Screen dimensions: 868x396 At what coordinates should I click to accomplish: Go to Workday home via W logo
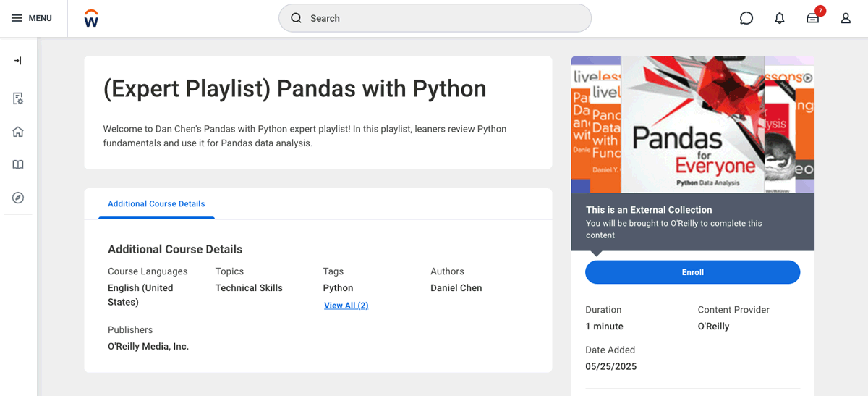click(x=91, y=18)
